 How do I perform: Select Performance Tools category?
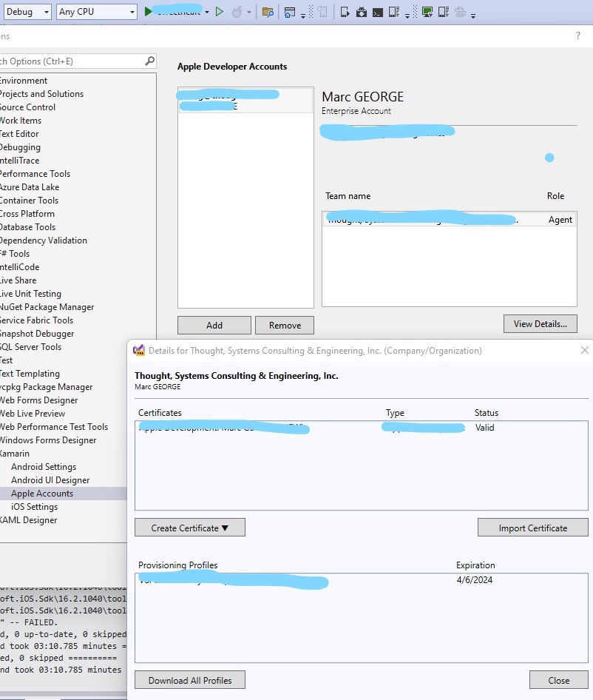pyautogui.click(x=35, y=174)
